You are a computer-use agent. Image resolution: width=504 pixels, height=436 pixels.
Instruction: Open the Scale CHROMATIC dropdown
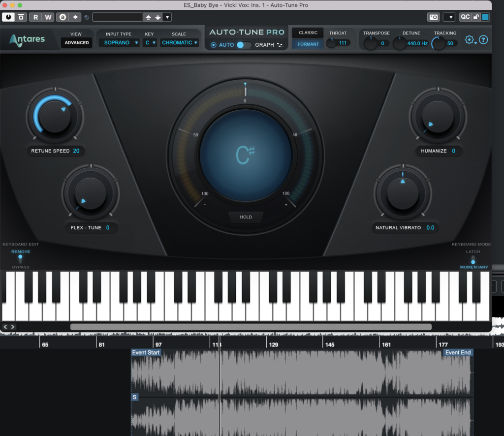(x=179, y=42)
